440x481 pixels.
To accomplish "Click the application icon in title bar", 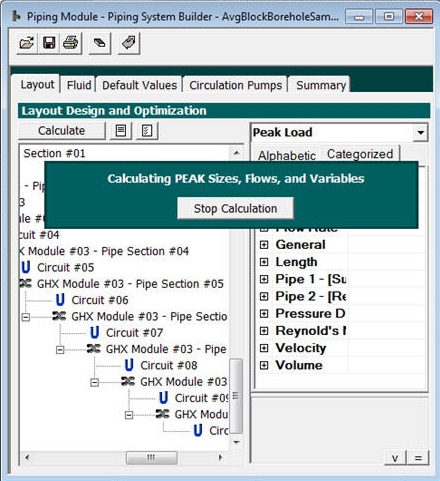I will coord(16,16).
